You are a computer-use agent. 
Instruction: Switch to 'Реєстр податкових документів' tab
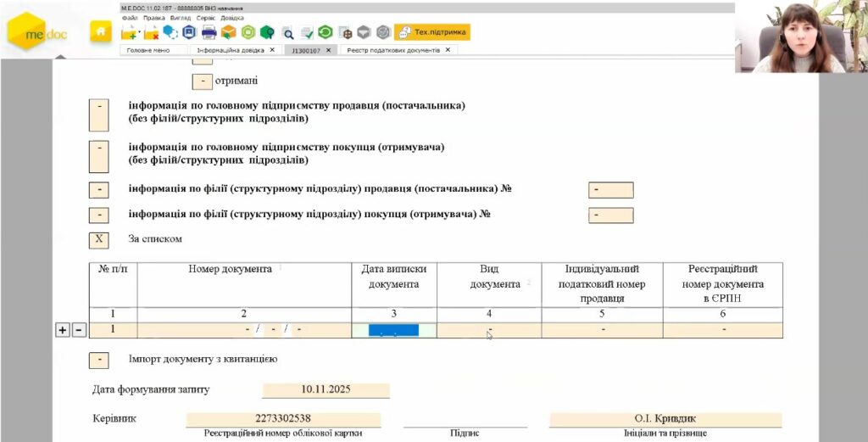click(392, 50)
